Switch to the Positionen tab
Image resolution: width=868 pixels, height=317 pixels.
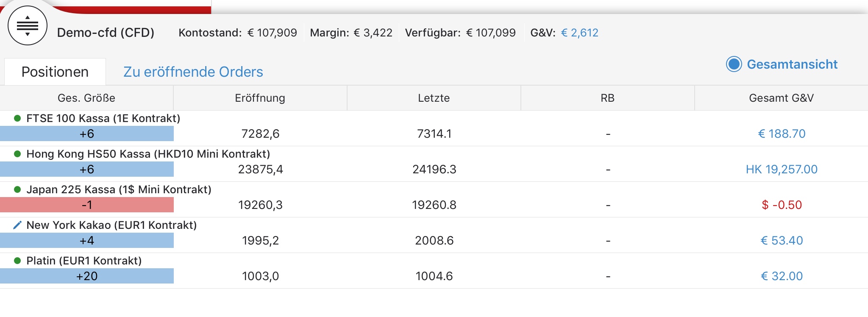point(55,72)
